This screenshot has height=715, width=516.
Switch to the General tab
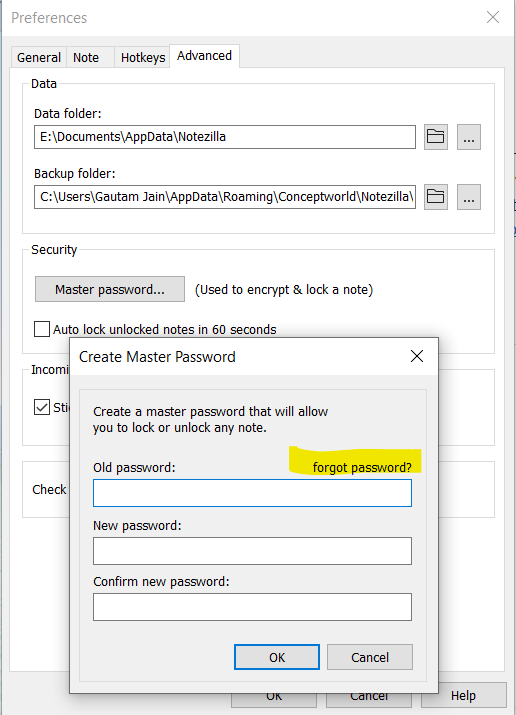[39, 57]
